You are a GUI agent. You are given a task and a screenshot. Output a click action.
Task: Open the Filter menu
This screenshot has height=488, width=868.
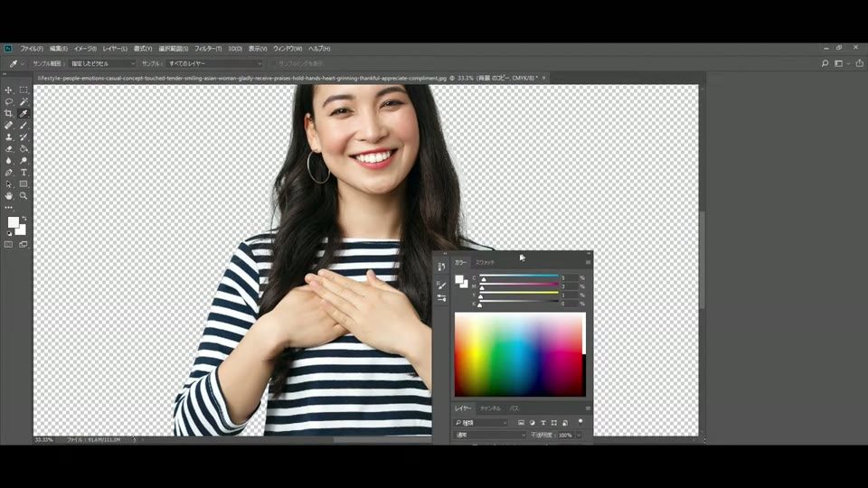pos(208,49)
